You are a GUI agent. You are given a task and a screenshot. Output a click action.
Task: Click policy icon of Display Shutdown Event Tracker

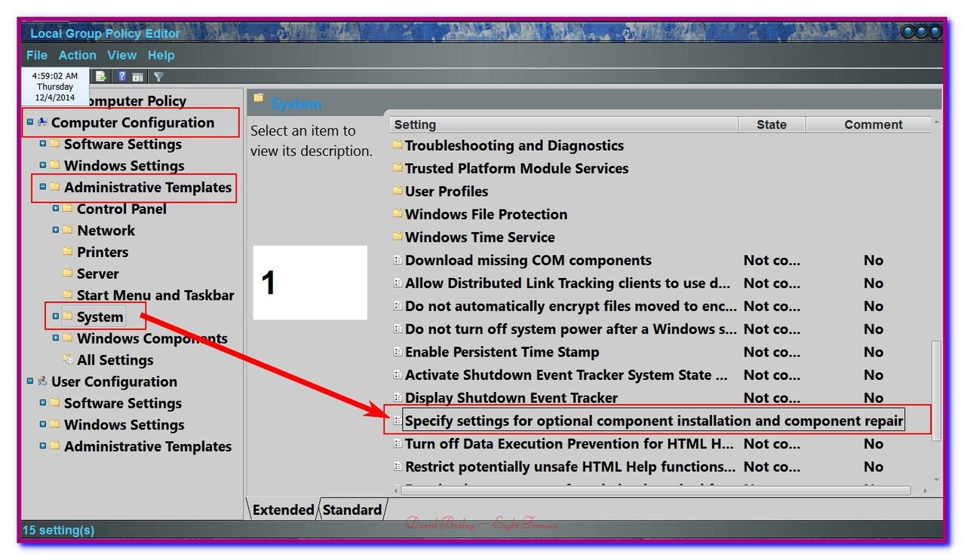coord(398,397)
